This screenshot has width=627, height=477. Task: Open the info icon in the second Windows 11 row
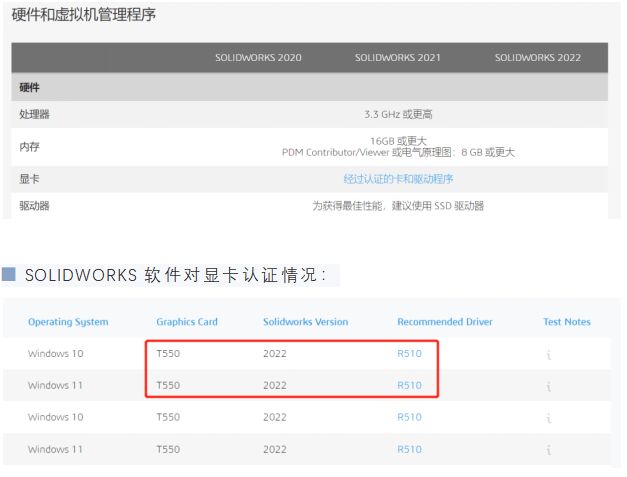[549, 450]
